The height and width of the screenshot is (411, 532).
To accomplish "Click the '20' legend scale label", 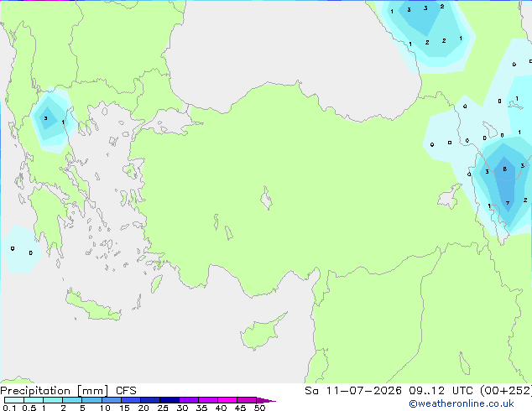I will tap(143, 408).
